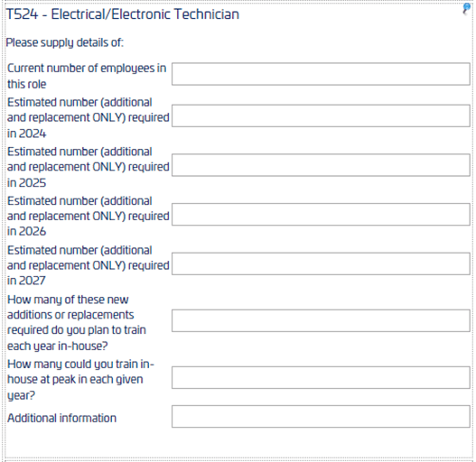Screen dimensions: 476x462
Task: Click the 'required in 2026' label text
Action: [x=88, y=216]
